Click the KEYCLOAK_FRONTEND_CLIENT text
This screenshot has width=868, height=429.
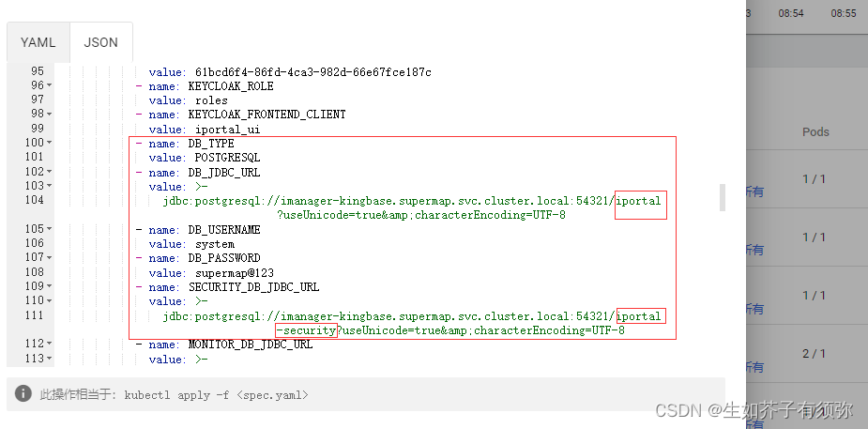pyautogui.click(x=266, y=115)
